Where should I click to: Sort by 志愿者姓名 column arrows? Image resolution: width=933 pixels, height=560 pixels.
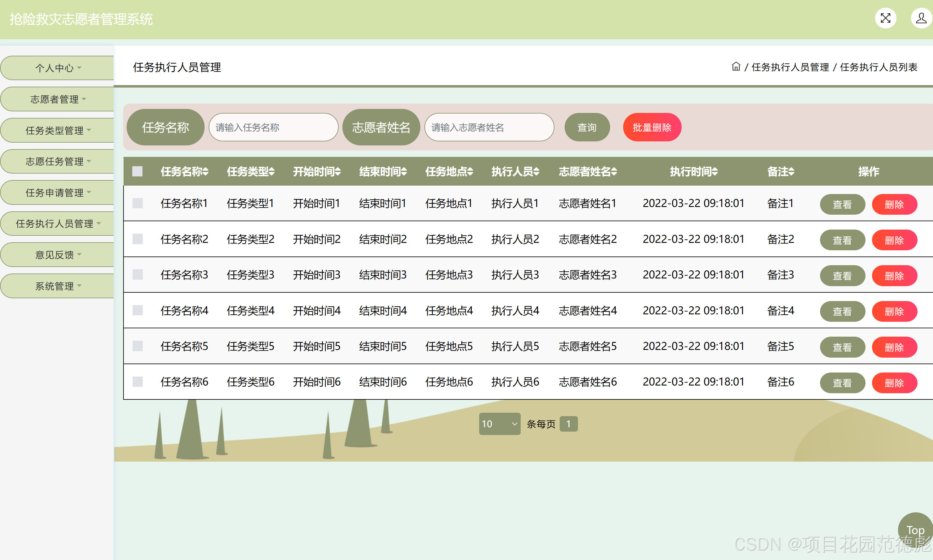pos(614,172)
